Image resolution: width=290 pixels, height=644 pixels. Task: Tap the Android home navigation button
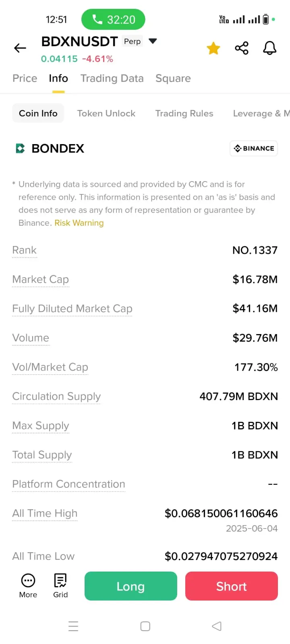[x=145, y=626]
